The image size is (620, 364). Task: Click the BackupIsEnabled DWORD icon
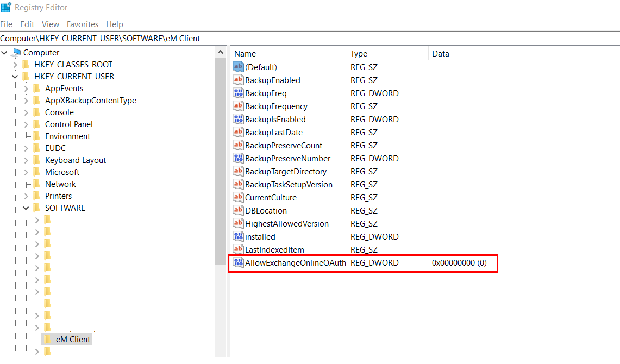pos(238,119)
